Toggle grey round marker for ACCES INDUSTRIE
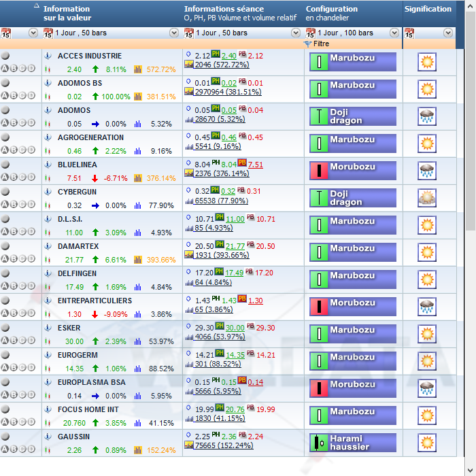 [5, 56]
